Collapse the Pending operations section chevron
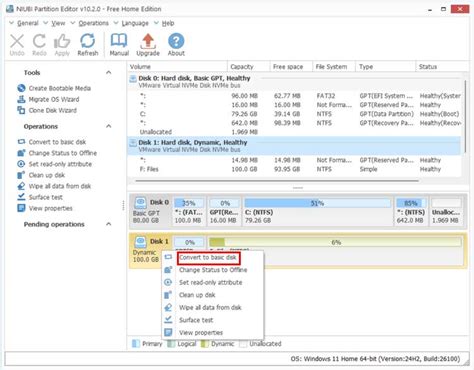This screenshot has height=370, width=474. pos(109,224)
